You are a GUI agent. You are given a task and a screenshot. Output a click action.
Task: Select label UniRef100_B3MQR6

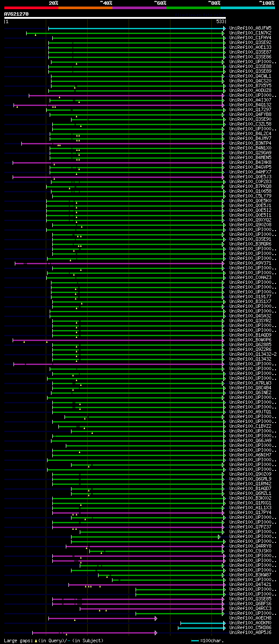[250, 244]
